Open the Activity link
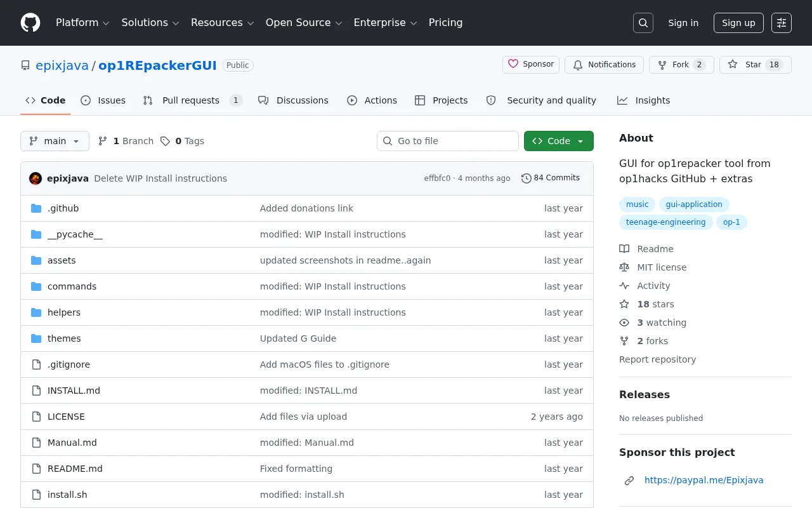 645,286
